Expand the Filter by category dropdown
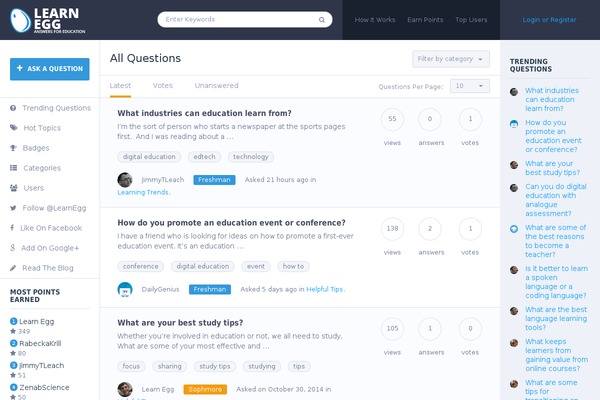Image resolution: width=600 pixels, height=400 pixels. click(451, 59)
